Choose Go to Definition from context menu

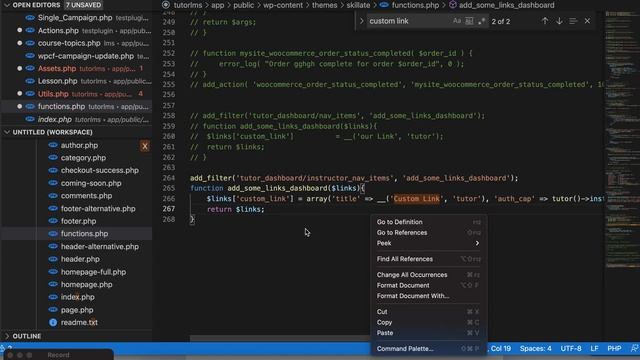(429, 222)
